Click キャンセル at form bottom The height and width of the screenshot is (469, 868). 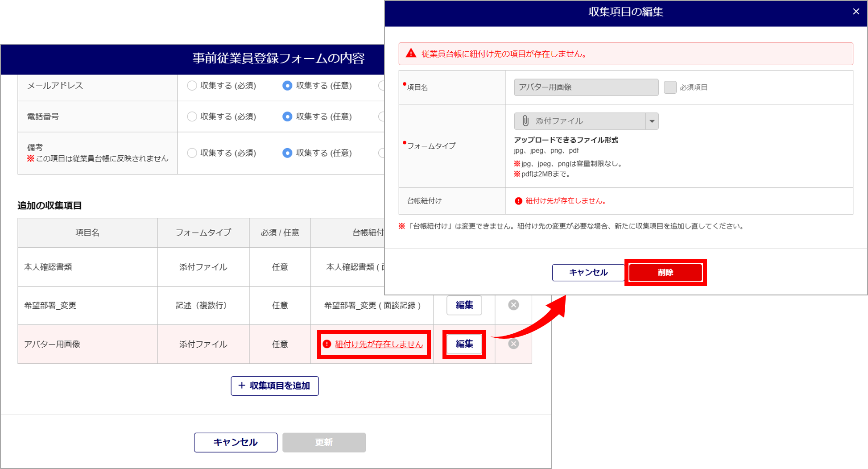tap(236, 442)
